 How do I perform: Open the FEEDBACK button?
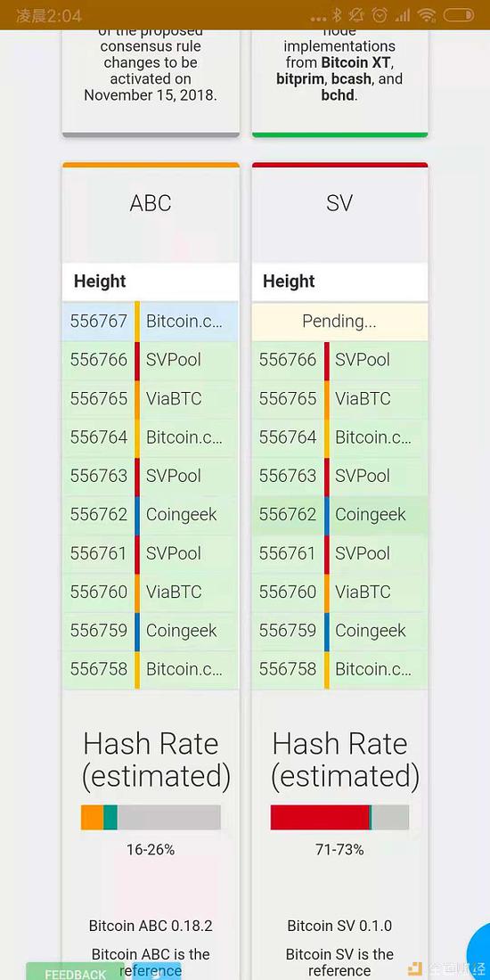[x=75, y=973]
